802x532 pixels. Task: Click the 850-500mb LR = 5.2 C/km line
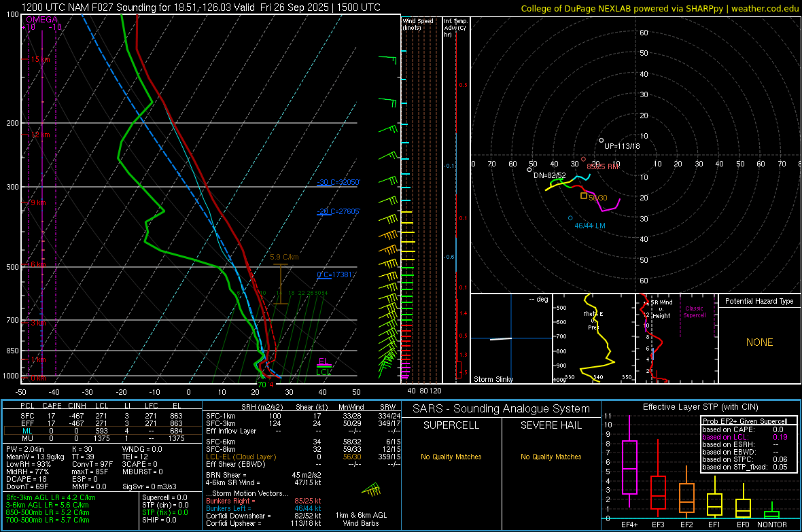click(x=48, y=512)
